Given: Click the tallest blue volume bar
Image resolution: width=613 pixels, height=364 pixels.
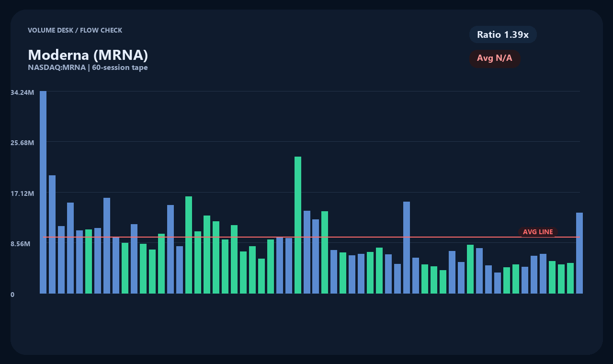Looking at the screenshot, I should pos(43,192).
